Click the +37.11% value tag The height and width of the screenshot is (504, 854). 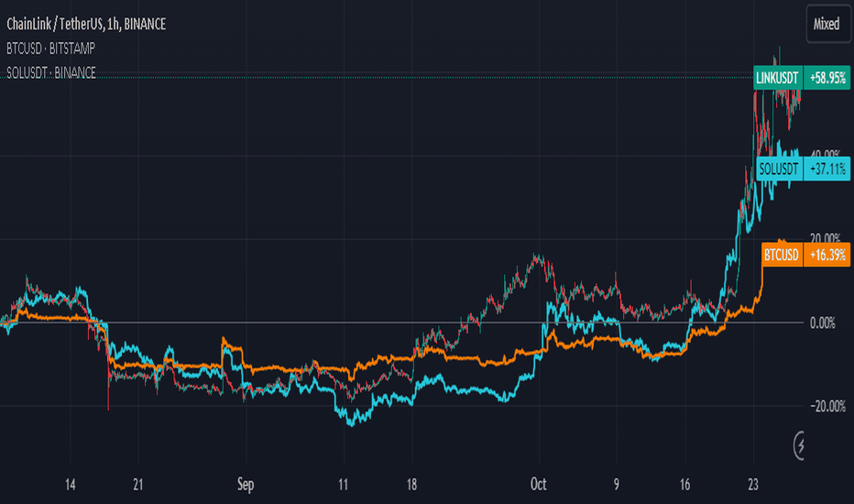pos(827,169)
